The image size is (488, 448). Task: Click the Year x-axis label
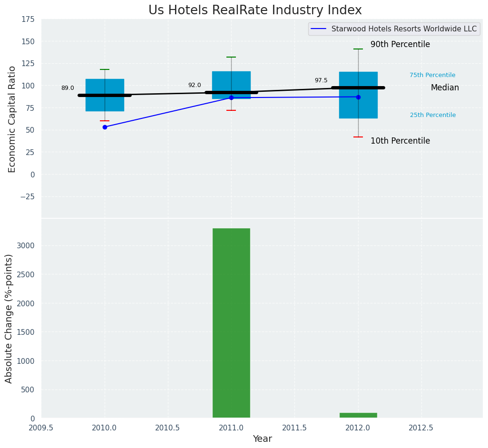tap(262, 438)
